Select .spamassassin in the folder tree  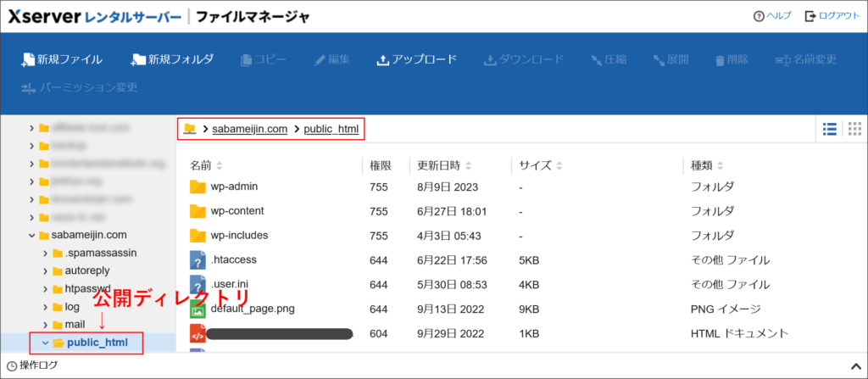pos(101,254)
